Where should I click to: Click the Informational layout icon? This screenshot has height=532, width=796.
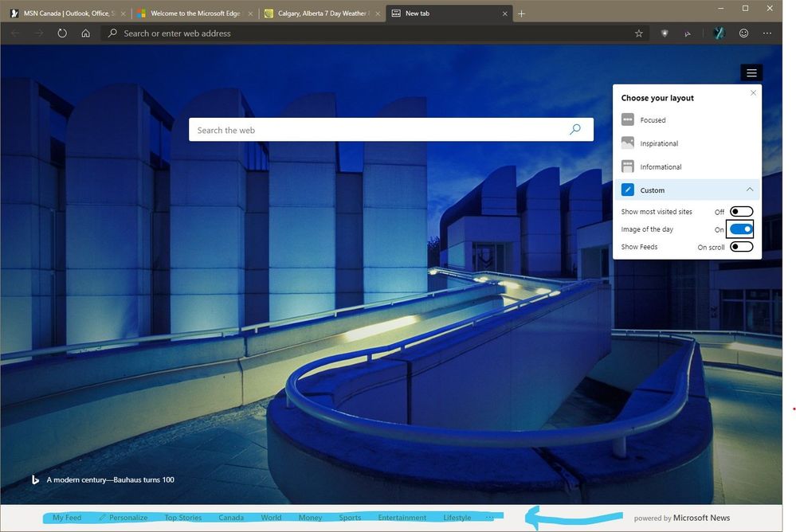click(627, 166)
